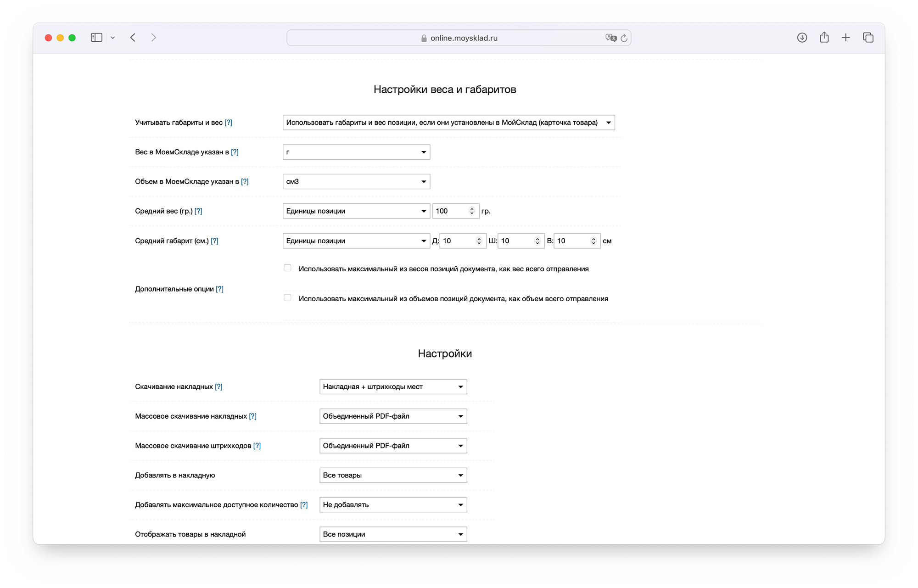918x588 pixels.
Task: Open a new tab with plus icon
Action: [x=846, y=38]
